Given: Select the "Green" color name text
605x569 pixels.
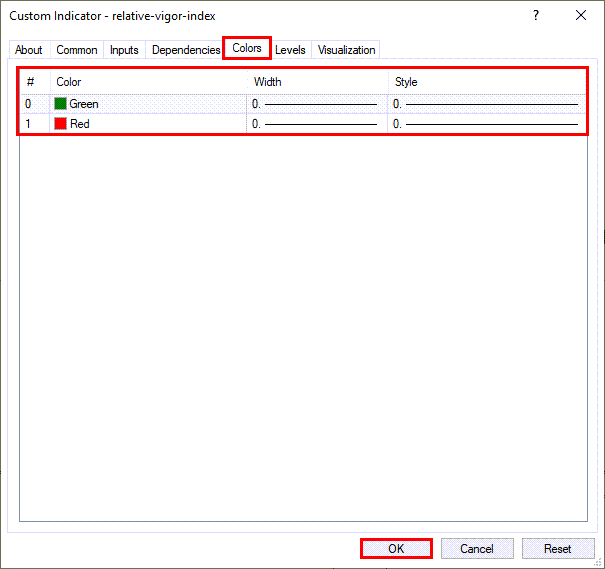Looking at the screenshot, I should (x=84, y=104).
